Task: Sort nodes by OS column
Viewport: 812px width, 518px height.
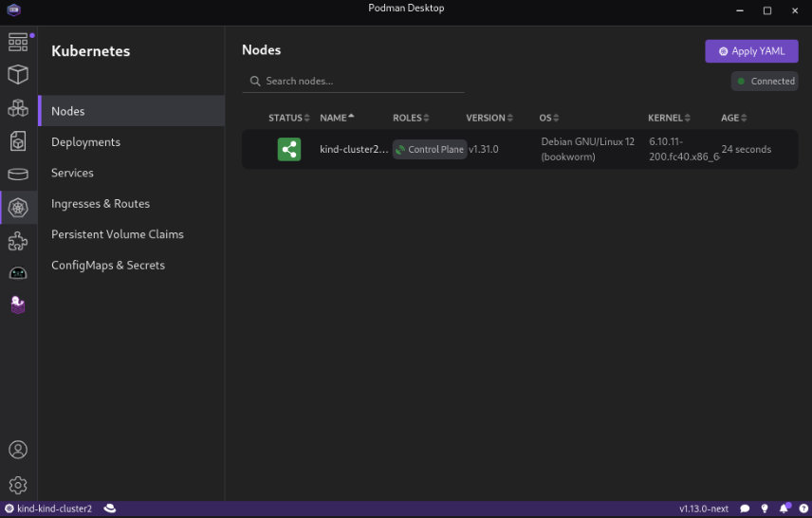Action: (x=549, y=118)
